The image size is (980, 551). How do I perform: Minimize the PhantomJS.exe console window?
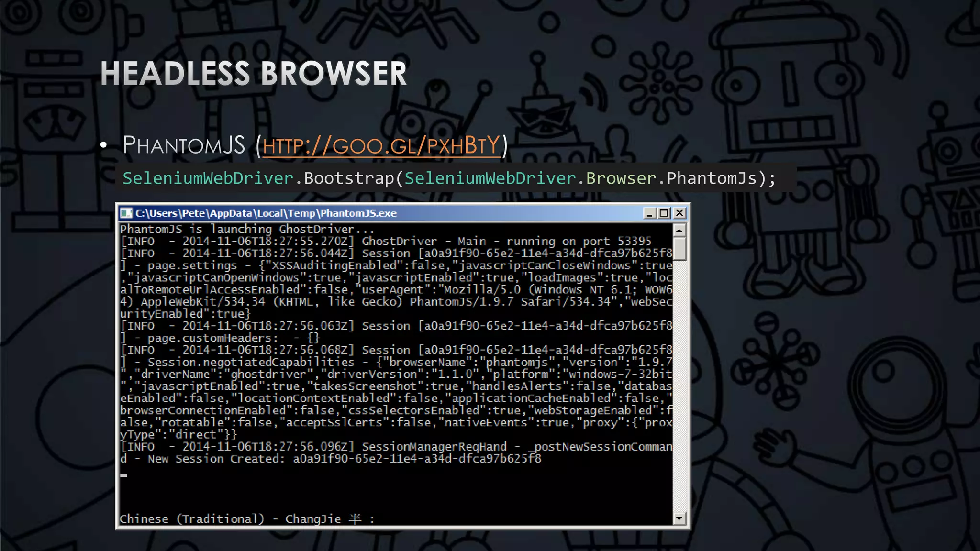649,213
